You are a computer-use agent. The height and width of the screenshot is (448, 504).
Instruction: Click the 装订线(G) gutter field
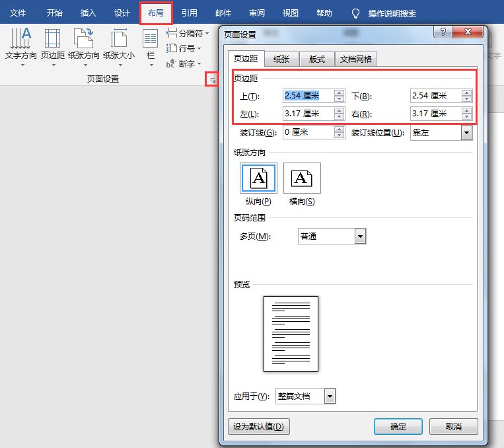point(308,132)
